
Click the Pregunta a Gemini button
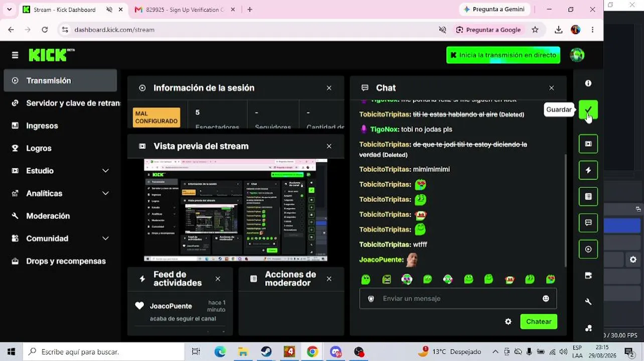click(494, 10)
